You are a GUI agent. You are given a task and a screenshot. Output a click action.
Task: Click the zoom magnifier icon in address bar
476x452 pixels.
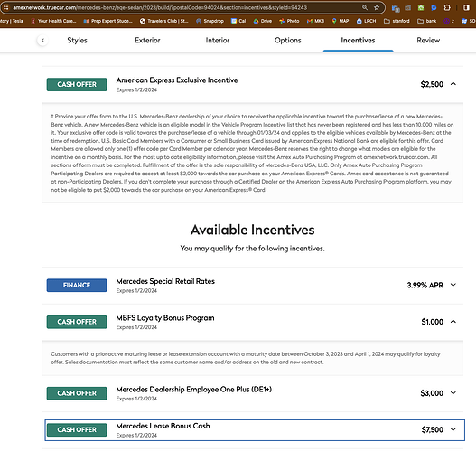click(365, 7)
